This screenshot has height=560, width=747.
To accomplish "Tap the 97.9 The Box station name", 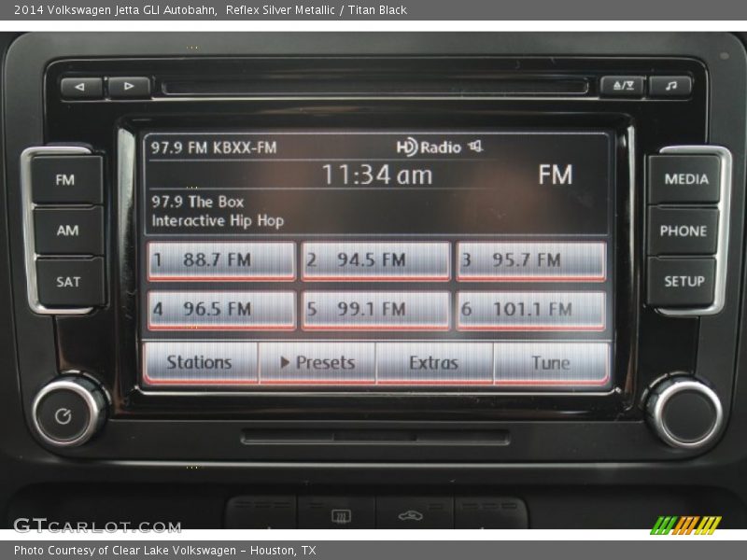I will 198,202.
